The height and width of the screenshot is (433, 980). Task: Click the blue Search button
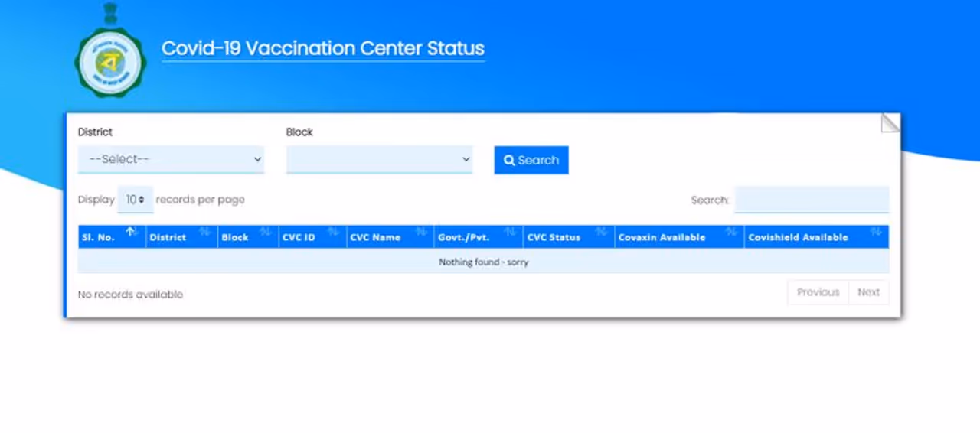531,160
